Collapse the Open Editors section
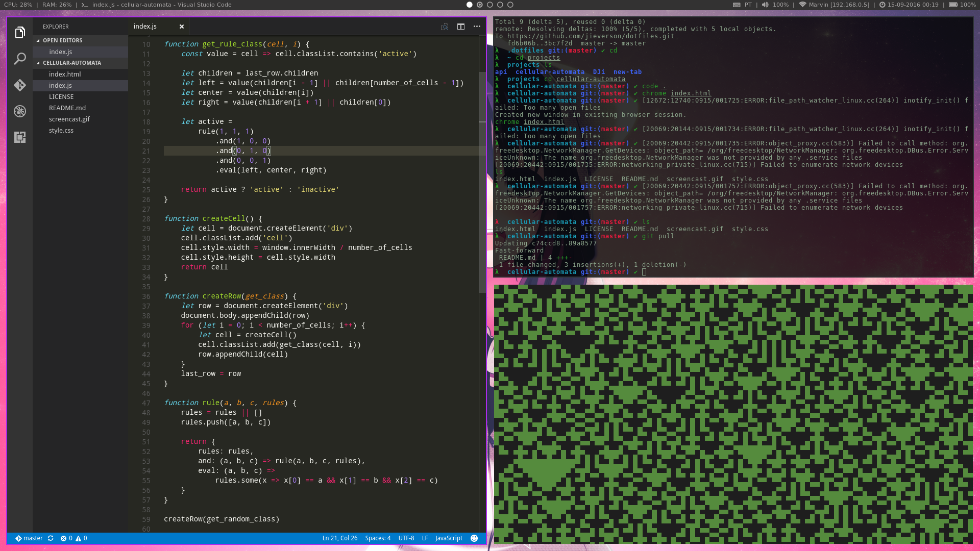The height and width of the screenshot is (551, 980). click(x=62, y=40)
